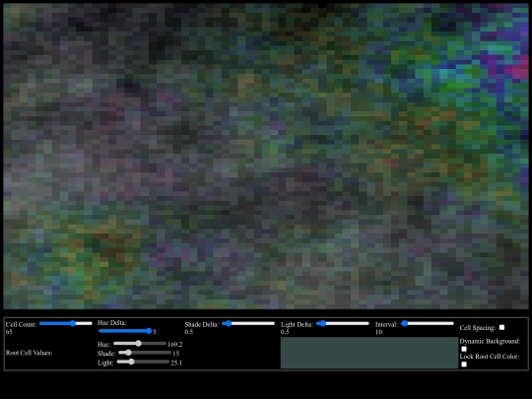Toggle the Lock Root Cell Color checkbox
532x399 pixels.
(464, 365)
